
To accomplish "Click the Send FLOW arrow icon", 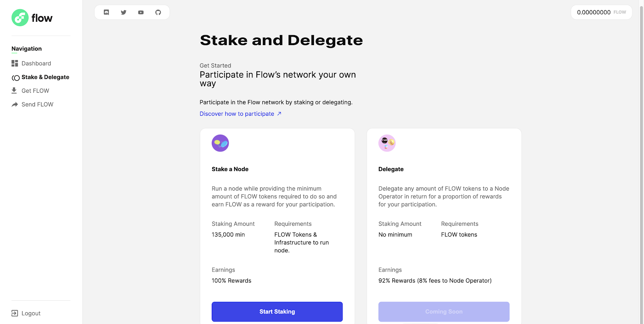I will (15, 104).
